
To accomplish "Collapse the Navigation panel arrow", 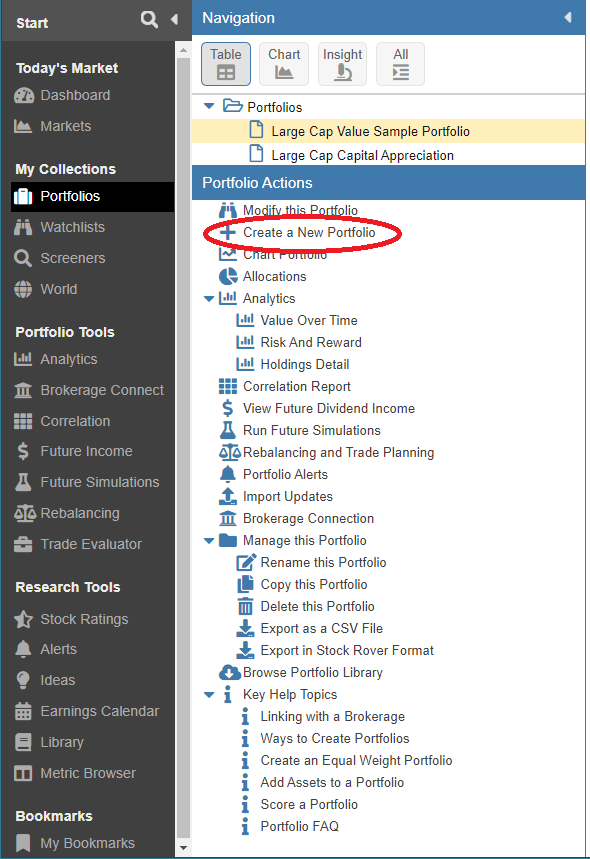I will tap(568, 18).
